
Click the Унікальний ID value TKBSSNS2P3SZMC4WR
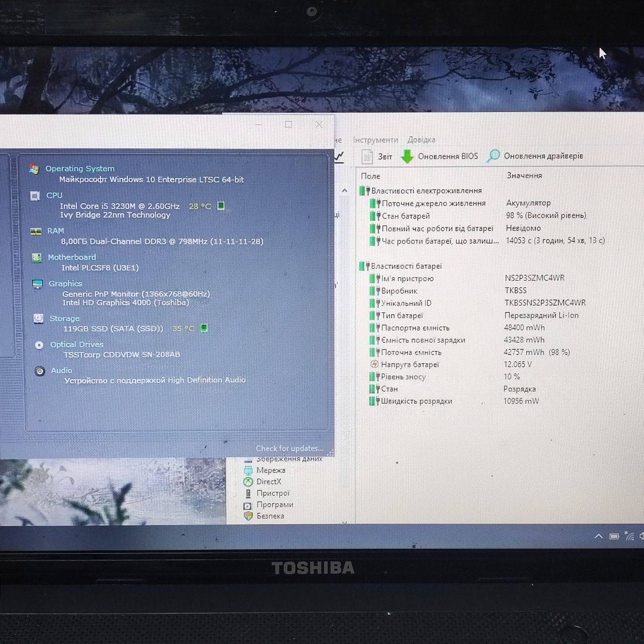[545, 303]
